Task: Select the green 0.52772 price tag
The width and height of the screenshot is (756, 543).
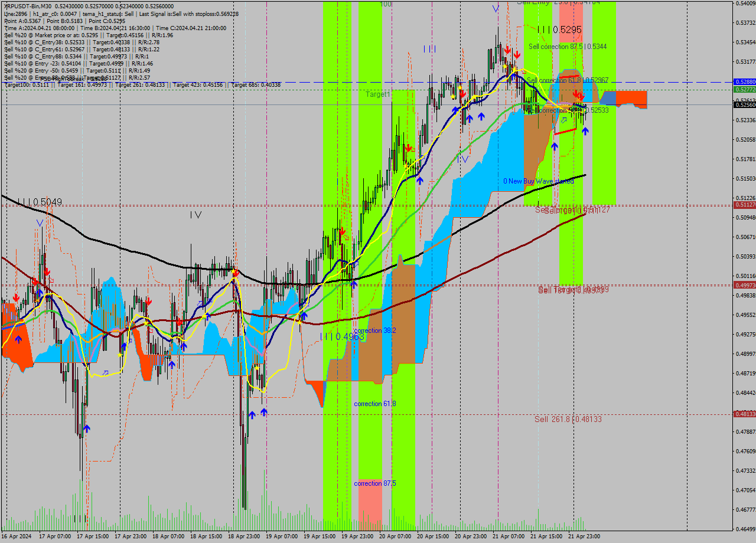Action: tap(744, 89)
